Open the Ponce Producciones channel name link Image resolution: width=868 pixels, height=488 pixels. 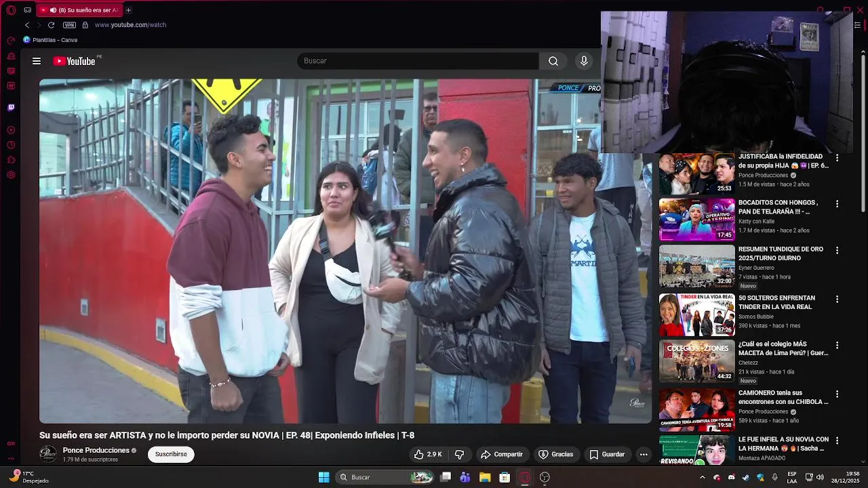pyautogui.click(x=96, y=450)
